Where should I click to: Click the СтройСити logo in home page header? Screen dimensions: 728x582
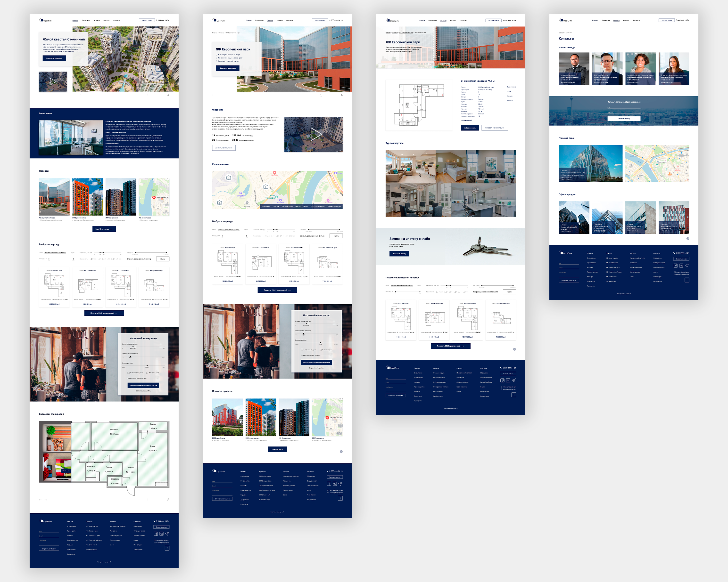coord(46,20)
